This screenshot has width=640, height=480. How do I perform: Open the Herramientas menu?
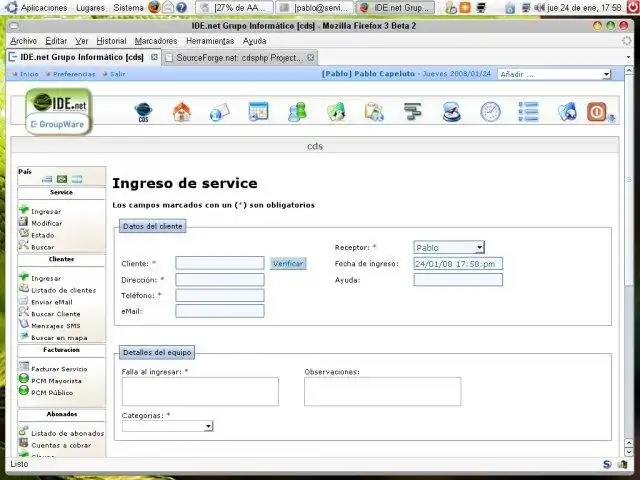point(210,41)
